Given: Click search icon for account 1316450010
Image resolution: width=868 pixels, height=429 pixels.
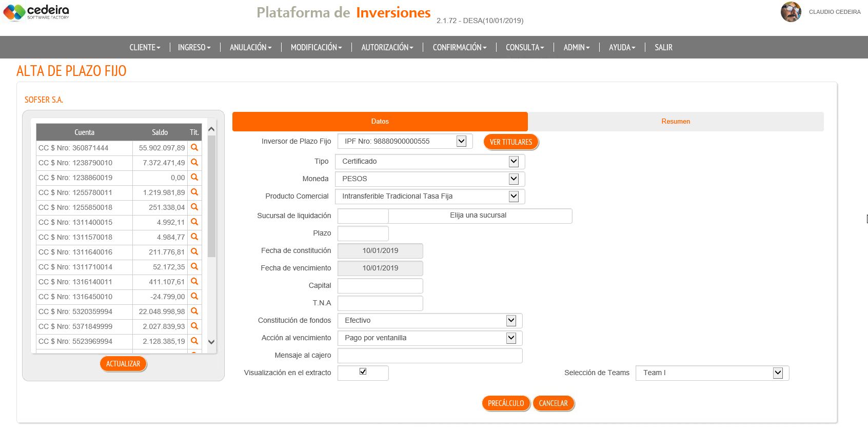Looking at the screenshot, I should (x=194, y=296).
